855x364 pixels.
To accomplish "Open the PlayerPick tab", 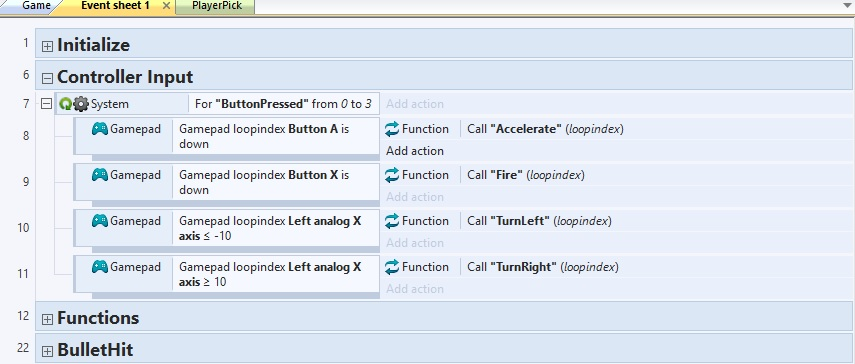I will [216, 6].
